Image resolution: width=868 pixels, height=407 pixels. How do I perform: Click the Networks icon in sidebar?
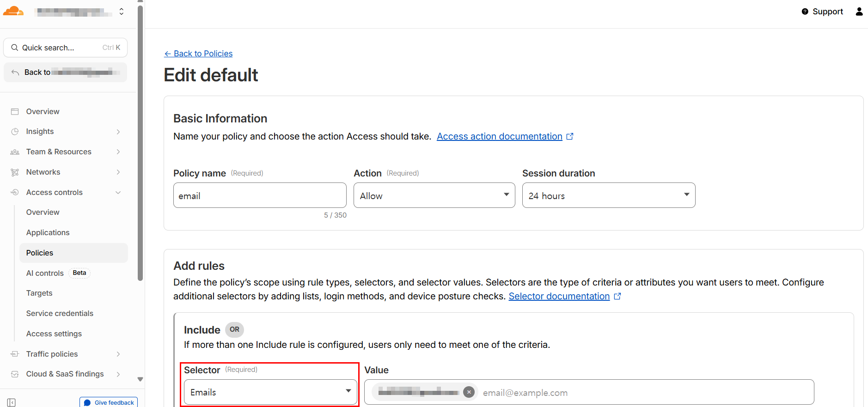(x=15, y=172)
